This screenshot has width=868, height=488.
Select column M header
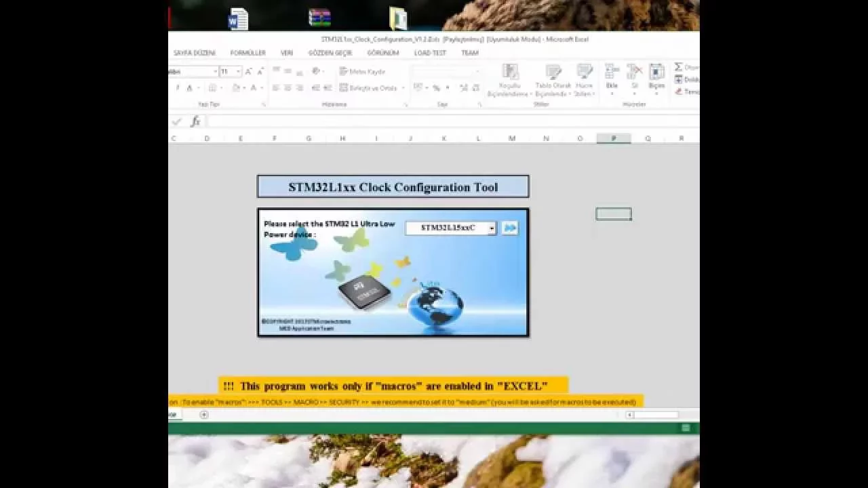(x=512, y=138)
